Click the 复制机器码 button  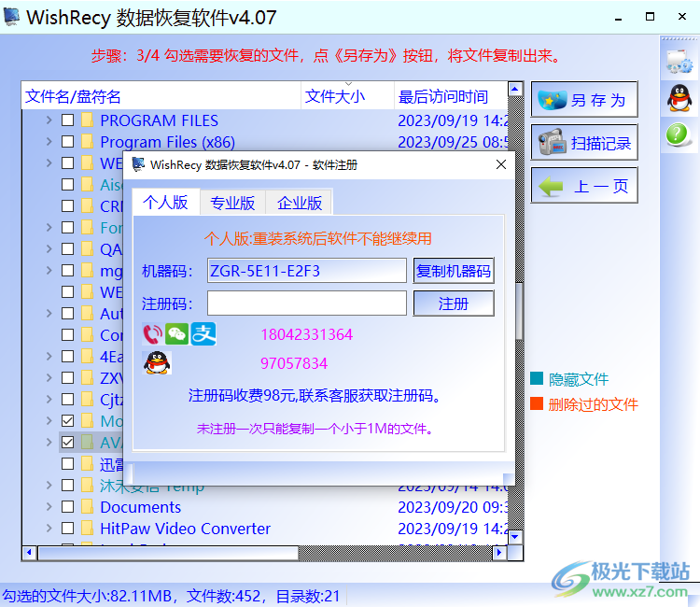(454, 271)
